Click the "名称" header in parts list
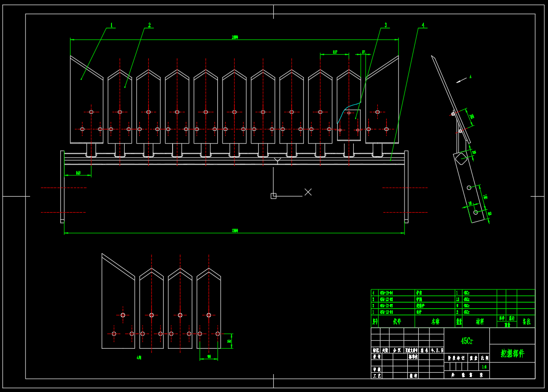The width and height of the screenshot is (548, 392). 435,321
